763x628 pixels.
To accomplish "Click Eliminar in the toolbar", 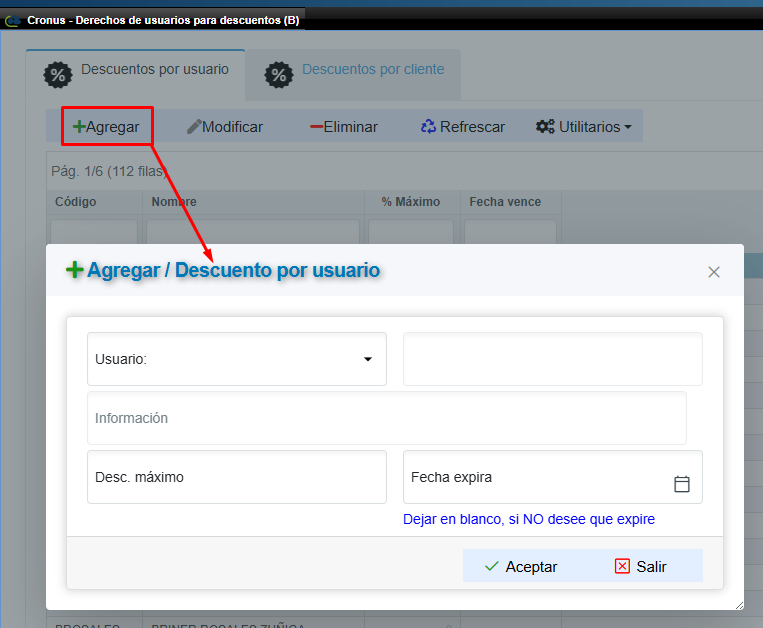I will point(344,126).
